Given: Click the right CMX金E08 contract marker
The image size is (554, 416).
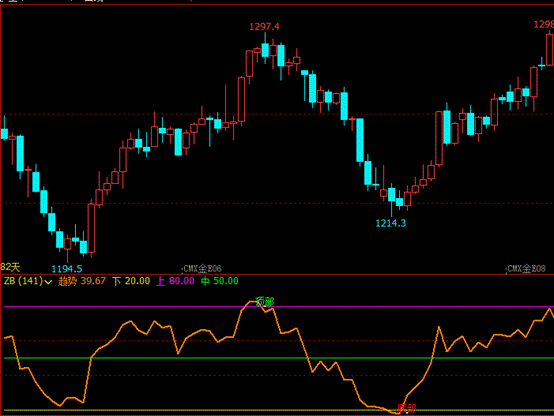Looking at the screenshot, I should point(526,269).
